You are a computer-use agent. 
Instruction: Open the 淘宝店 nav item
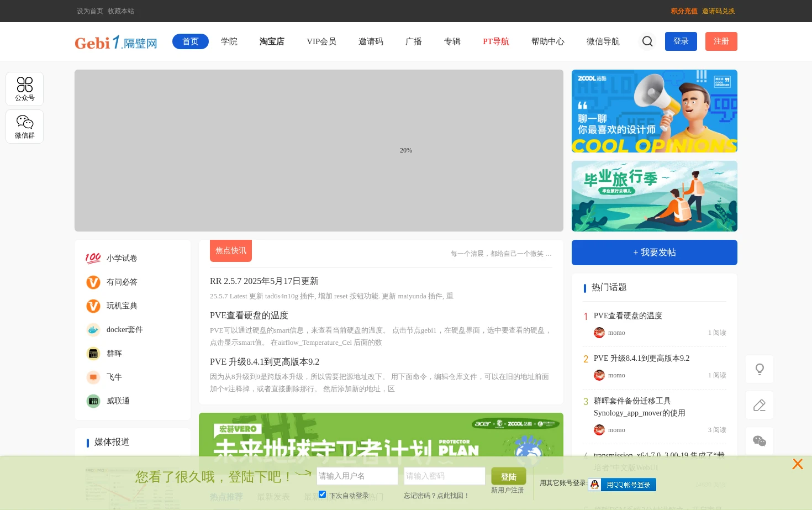272,41
